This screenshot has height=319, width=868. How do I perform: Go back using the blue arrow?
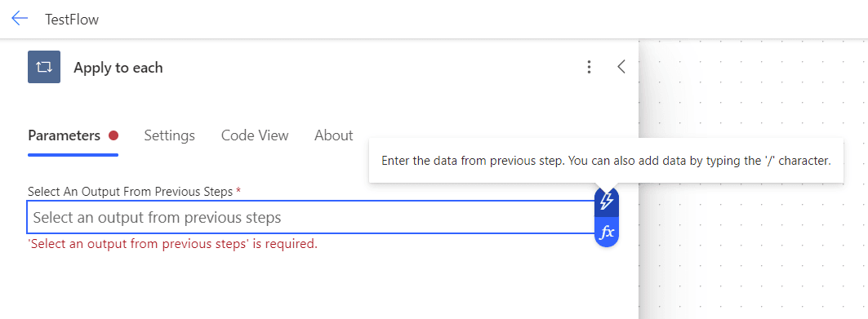click(20, 19)
